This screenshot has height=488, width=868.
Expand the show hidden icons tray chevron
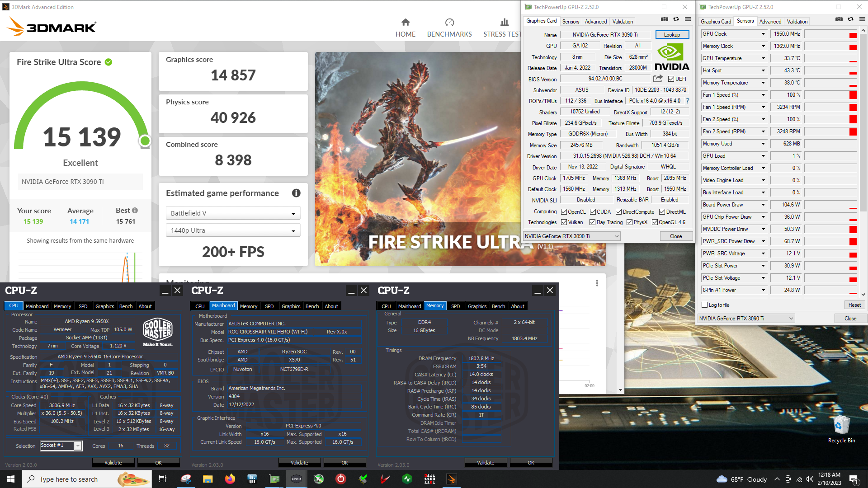[777, 479]
